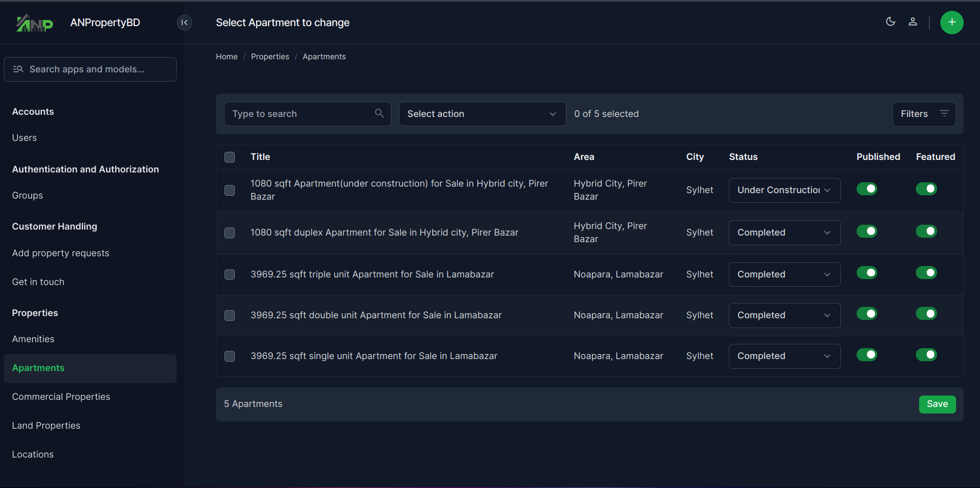
Task: Click the green Save button
Action: 937,404
